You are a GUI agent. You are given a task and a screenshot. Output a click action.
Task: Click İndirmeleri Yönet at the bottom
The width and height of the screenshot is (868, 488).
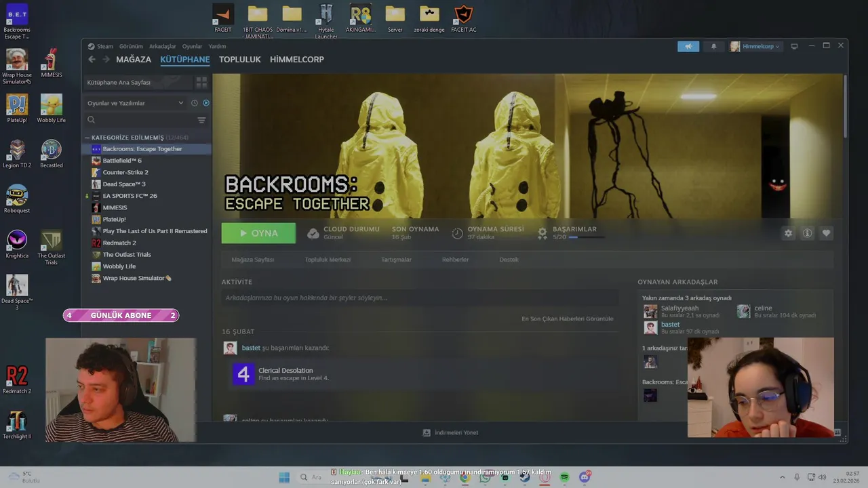click(451, 432)
